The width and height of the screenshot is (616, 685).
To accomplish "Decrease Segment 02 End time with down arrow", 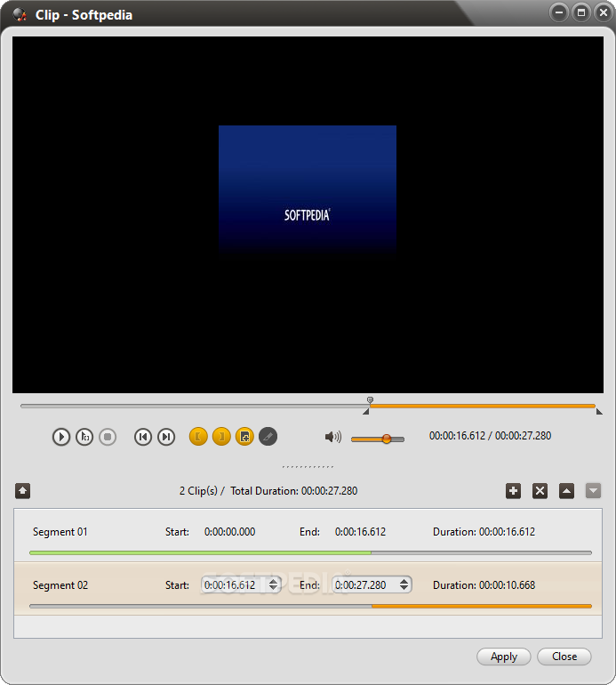I will (404, 588).
